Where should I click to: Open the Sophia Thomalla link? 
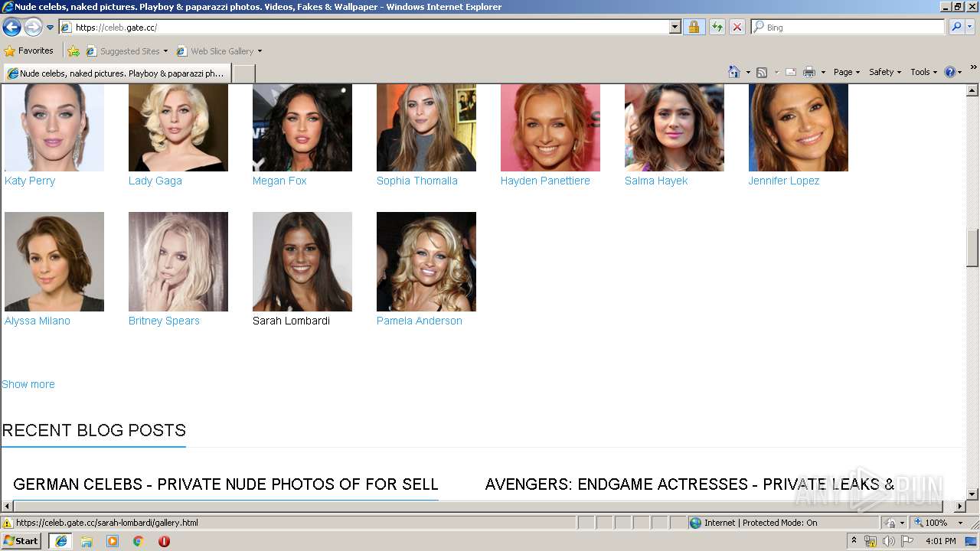[x=417, y=181]
